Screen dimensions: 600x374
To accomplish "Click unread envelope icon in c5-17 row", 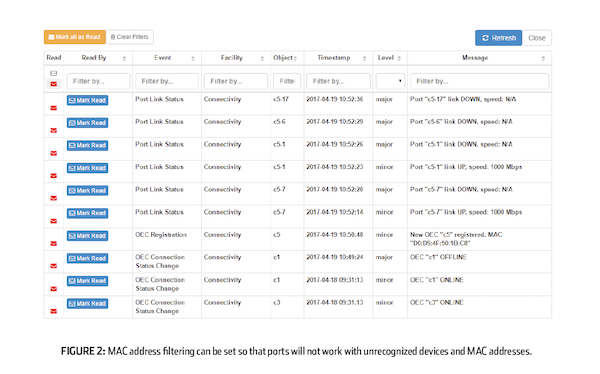I will [54, 108].
